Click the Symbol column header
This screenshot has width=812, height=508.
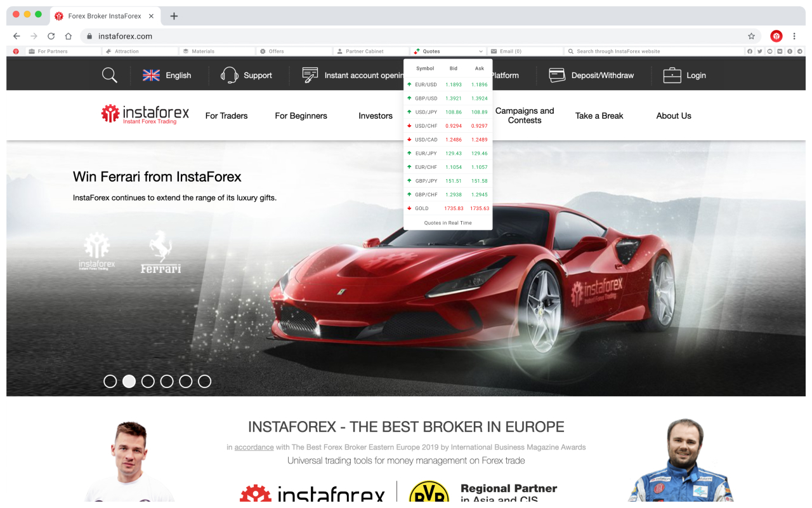pos(425,69)
